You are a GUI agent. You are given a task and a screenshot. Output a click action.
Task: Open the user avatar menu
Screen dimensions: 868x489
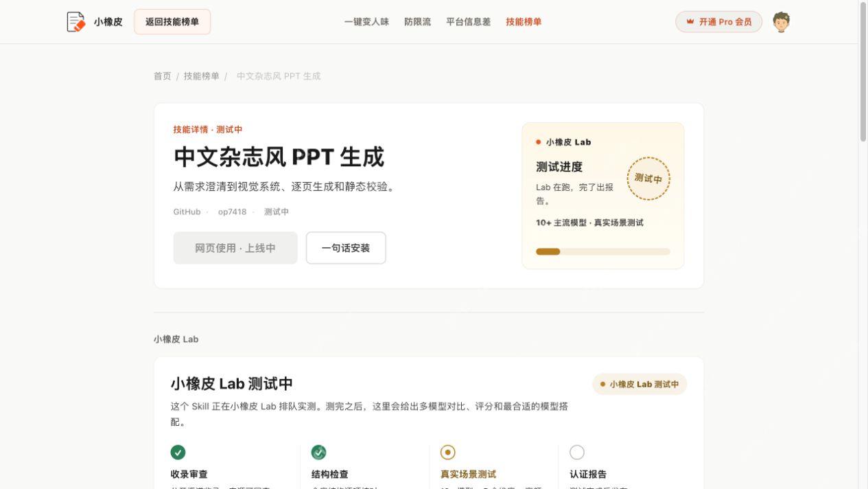[781, 22]
